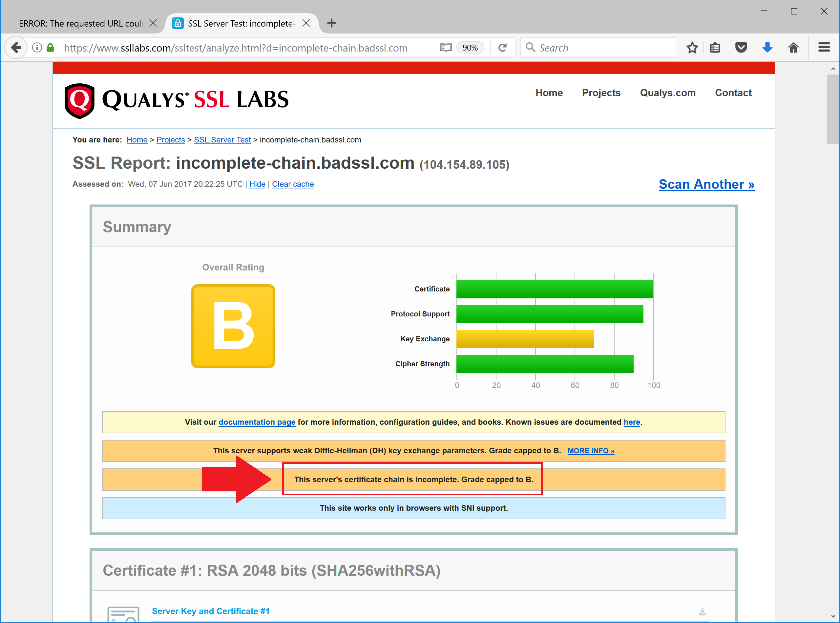Open the downloads arrow icon
The height and width of the screenshot is (623, 840).
coord(767,48)
